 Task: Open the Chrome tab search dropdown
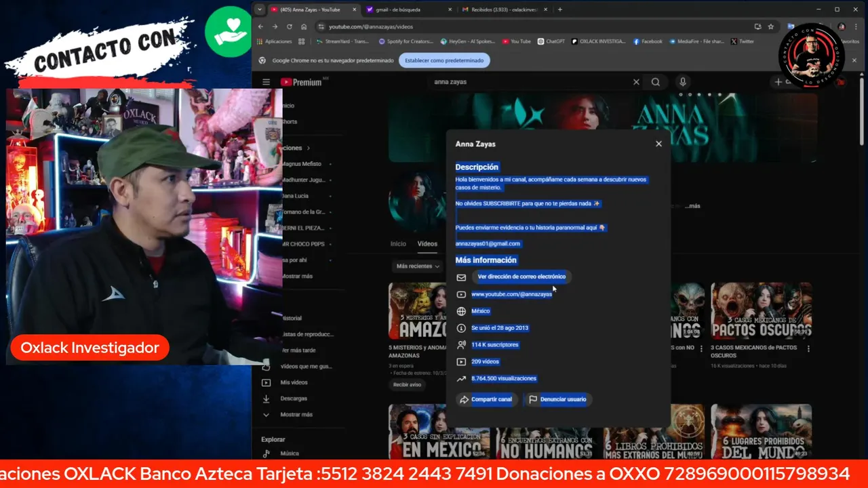(x=260, y=9)
